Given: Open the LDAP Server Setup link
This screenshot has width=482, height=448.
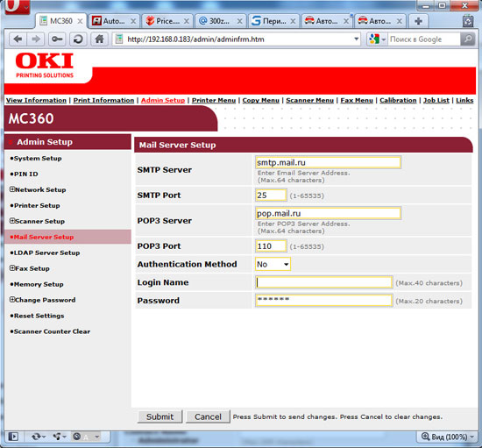Looking at the screenshot, I should click(45, 252).
